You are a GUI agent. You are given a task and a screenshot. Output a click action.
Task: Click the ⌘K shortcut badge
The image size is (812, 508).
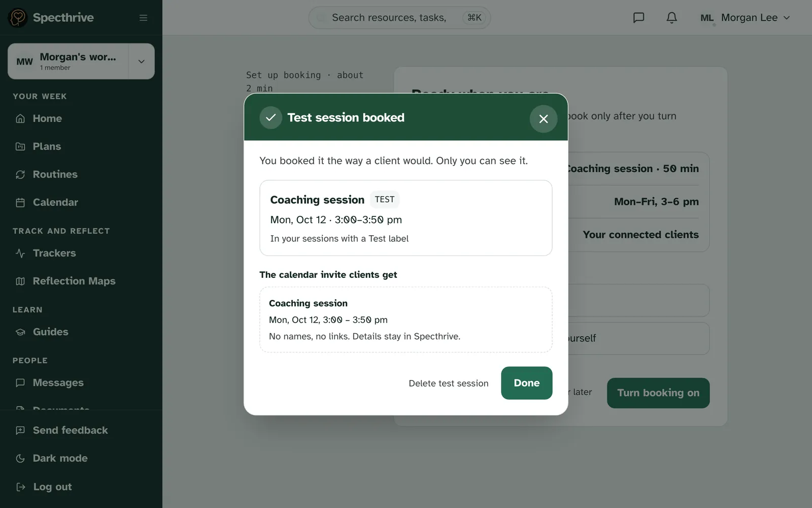[x=475, y=18]
